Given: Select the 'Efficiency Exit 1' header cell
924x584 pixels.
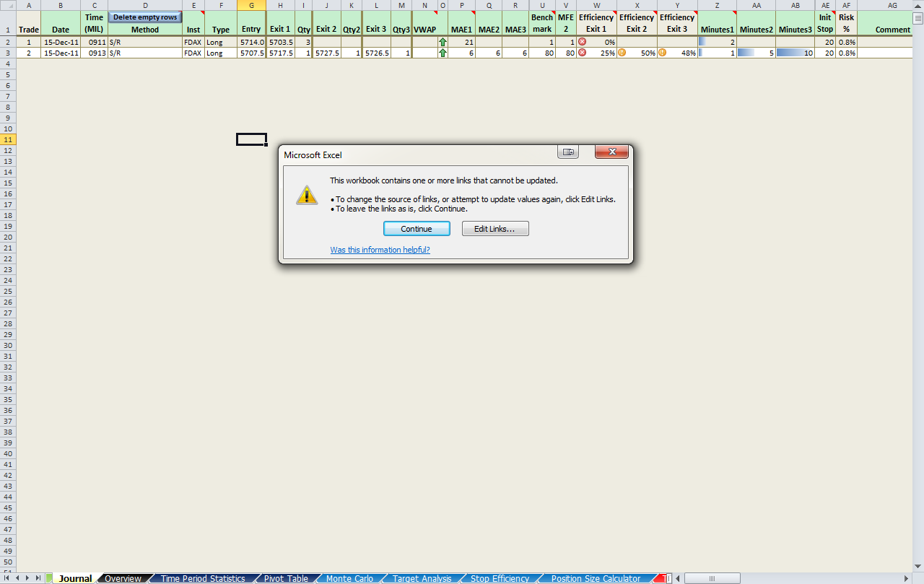Looking at the screenshot, I should [x=596, y=24].
